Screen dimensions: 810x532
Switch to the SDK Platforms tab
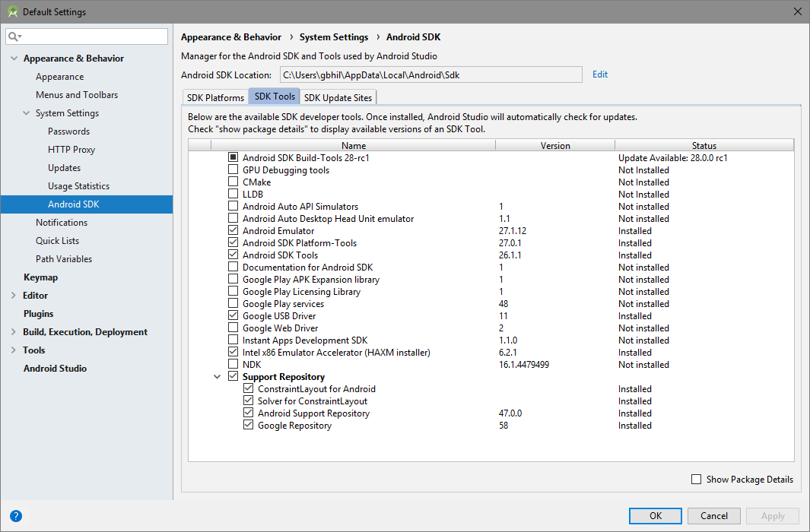tap(215, 97)
